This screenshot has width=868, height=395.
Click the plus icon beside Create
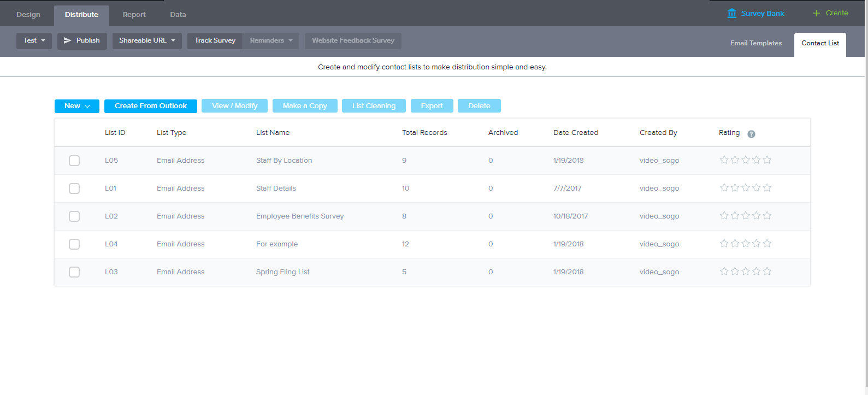pos(817,13)
